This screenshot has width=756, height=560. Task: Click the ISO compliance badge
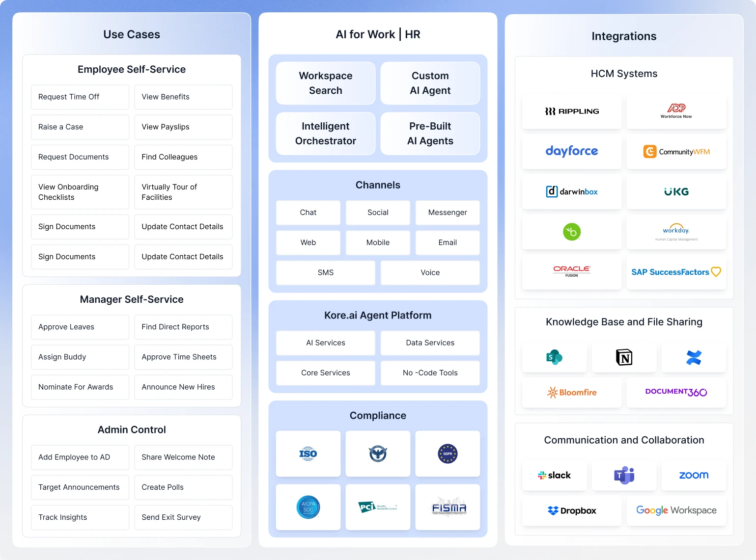[x=308, y=454]
